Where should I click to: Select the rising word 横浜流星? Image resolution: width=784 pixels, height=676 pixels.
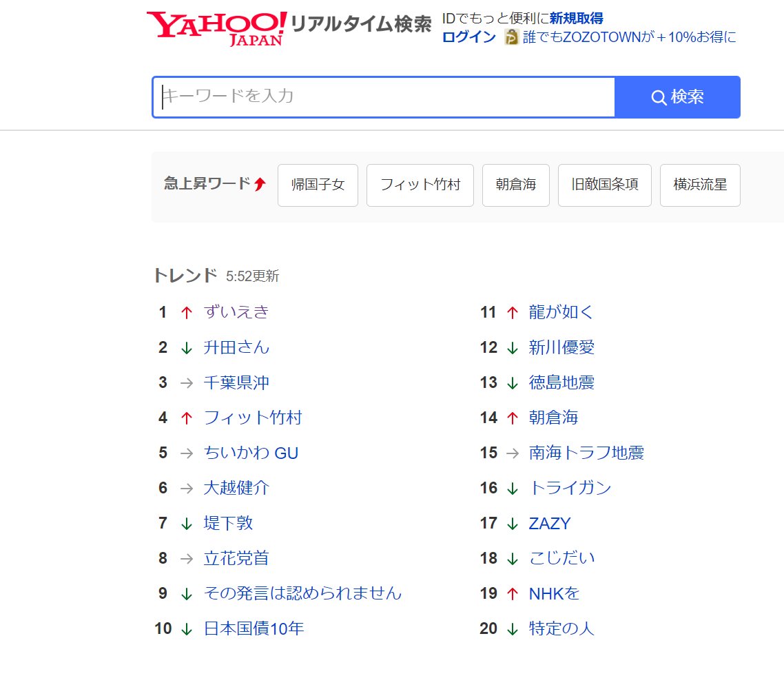(700, 185)
